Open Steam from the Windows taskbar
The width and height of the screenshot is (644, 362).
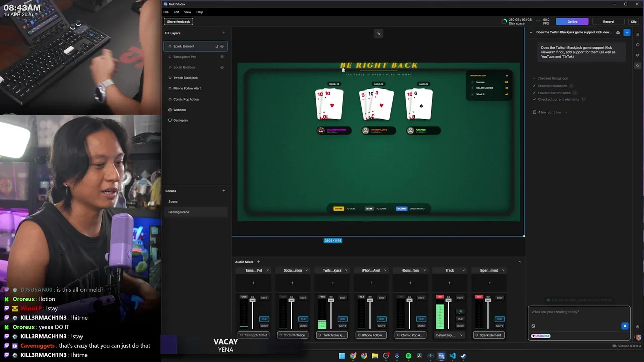(x=463, y=356)
